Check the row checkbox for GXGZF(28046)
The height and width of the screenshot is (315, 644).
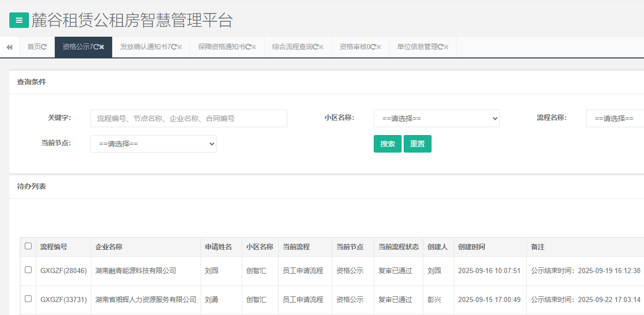pos(28,270)
